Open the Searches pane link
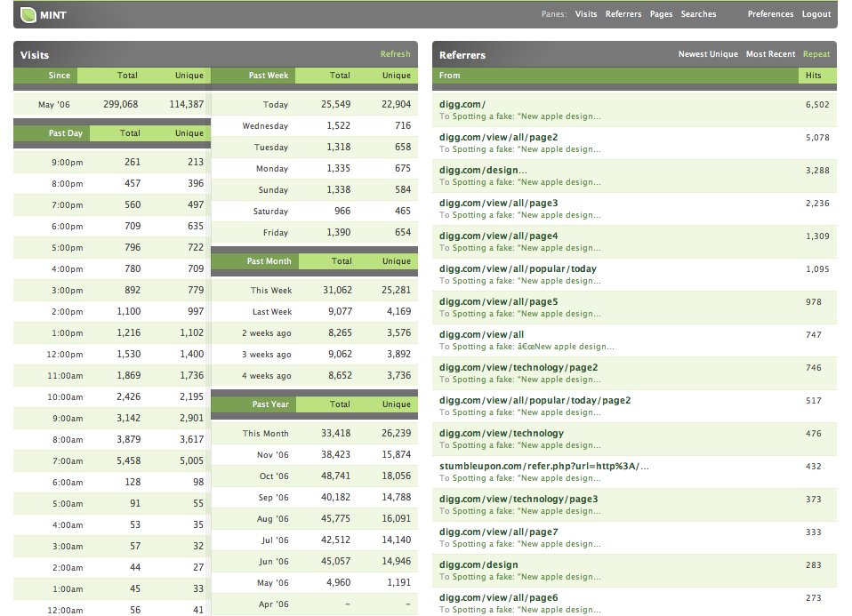Screen dimensions: 852x616 coord(698,14)
